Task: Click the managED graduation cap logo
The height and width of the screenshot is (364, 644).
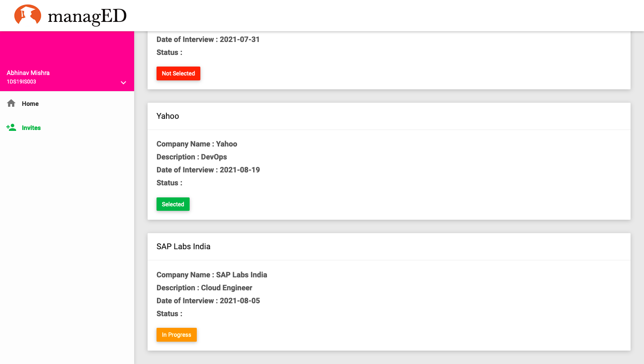Action: click(x=28, y=15)
